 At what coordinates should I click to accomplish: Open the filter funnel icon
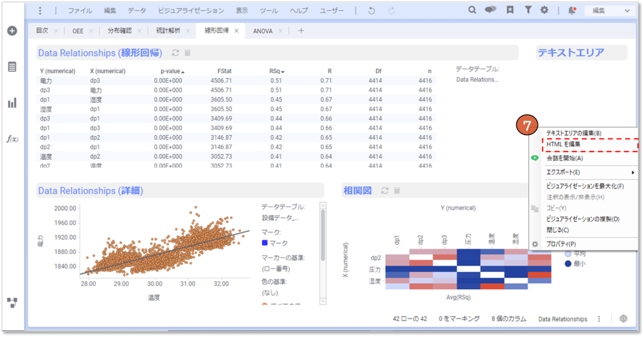(528, 10)
